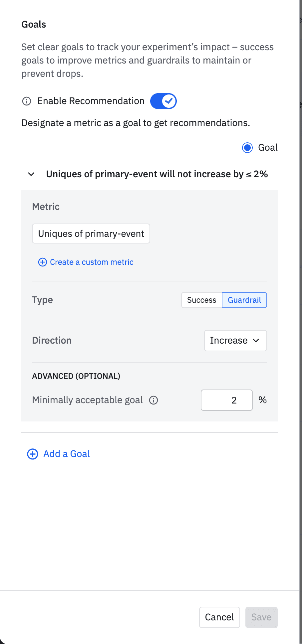Viewport: 302px width, 644px height.
Task: Switch goal type to Guardrail
Action: [244, 300]
